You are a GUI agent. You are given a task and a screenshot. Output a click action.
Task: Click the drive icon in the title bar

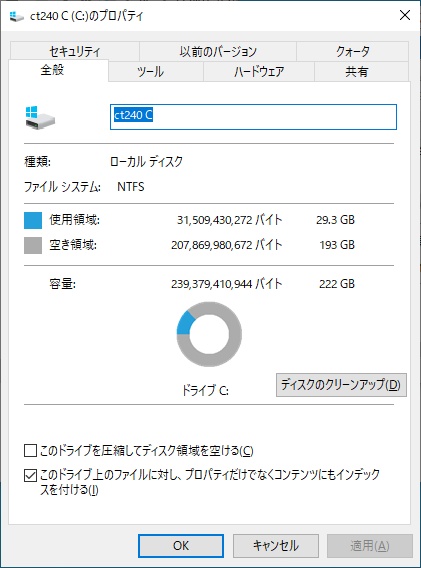click(x=16, y=16)
